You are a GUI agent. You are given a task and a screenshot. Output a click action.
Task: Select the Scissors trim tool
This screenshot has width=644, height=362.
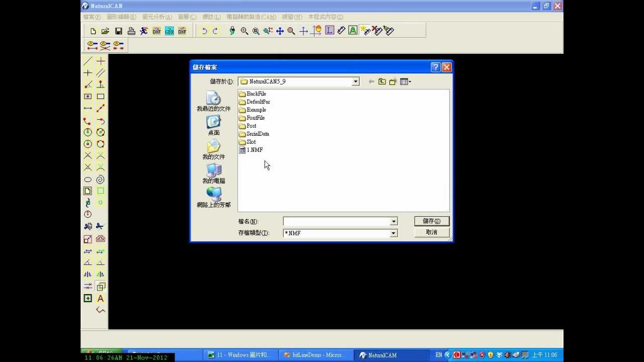(x=100, y=227)
